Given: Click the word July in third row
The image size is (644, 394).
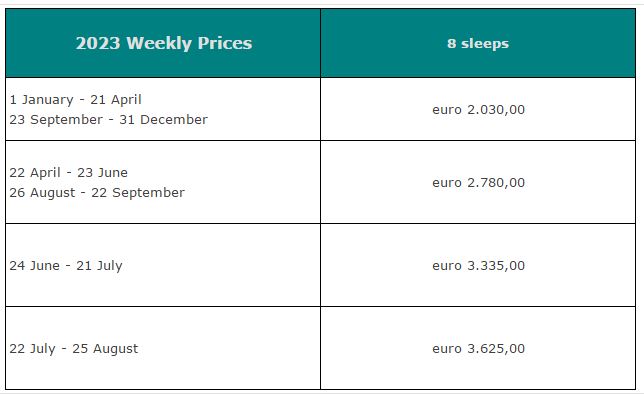Looking at the screenshot, I should [x=108, y=266].
